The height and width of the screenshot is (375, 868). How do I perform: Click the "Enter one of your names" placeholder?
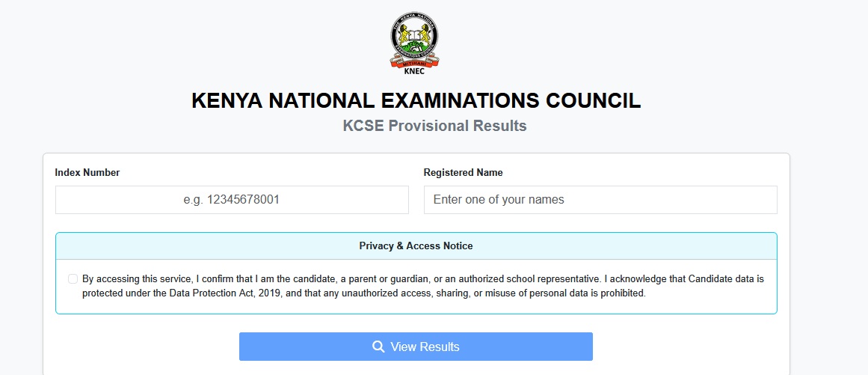coord(499,200)
